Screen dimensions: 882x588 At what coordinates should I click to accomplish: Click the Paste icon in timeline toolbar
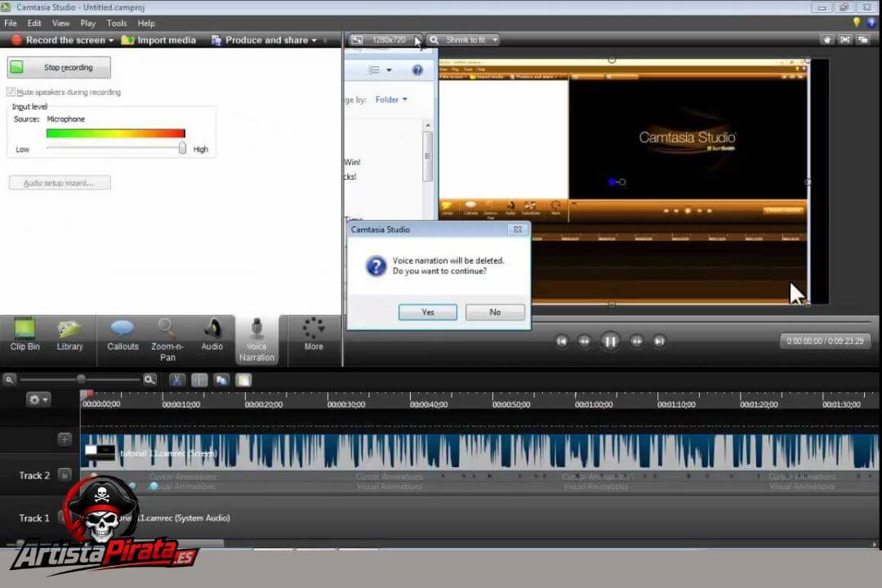point(243,380)
